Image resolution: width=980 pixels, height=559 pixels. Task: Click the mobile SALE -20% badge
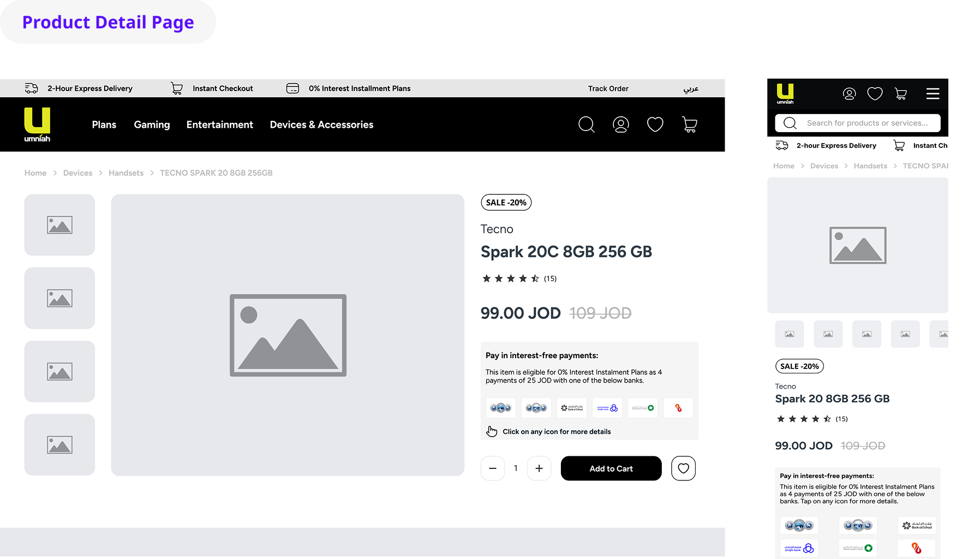[x=799, y=366]
